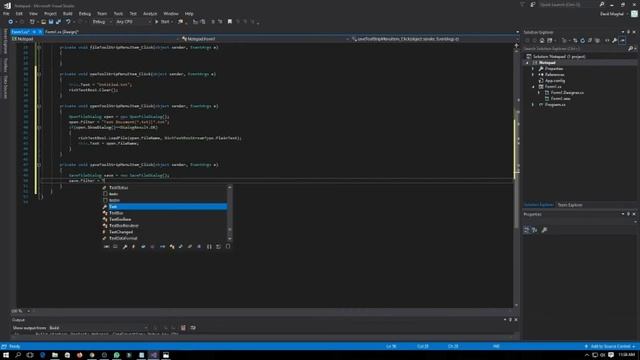Expand the Properties node in Solution Explorer

(x=533, y=69)
